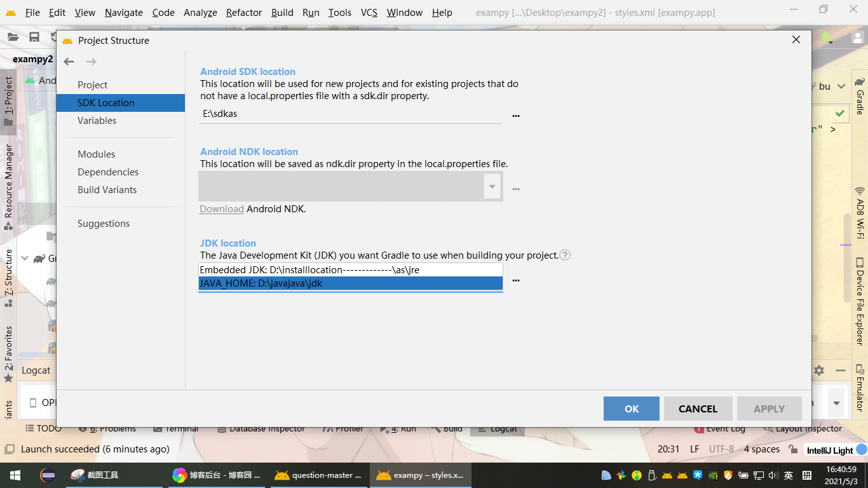Open the Gradle side panel

tap(860, 96)
